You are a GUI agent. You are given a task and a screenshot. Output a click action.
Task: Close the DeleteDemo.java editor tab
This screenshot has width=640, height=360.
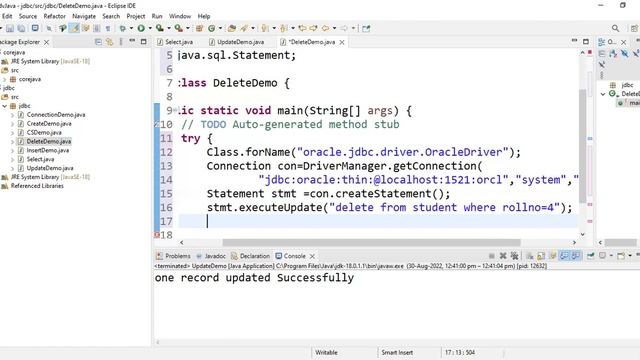tap(342, 42)
